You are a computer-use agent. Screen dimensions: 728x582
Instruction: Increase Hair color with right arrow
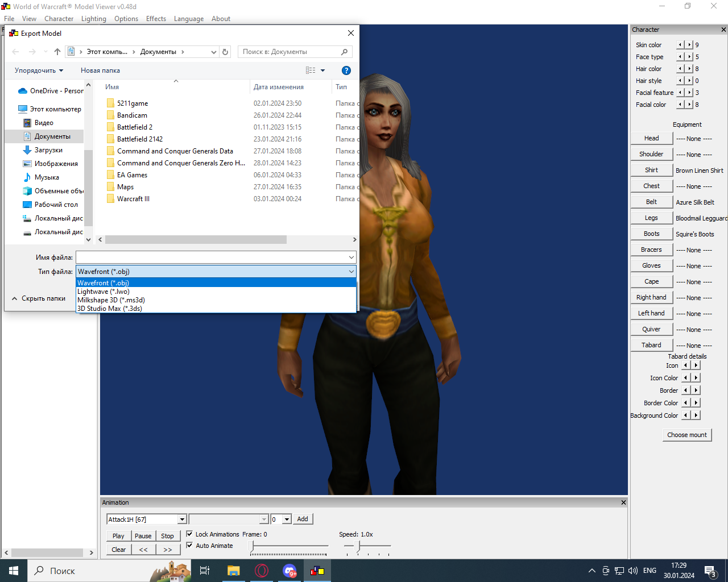(x=689, y=68)
